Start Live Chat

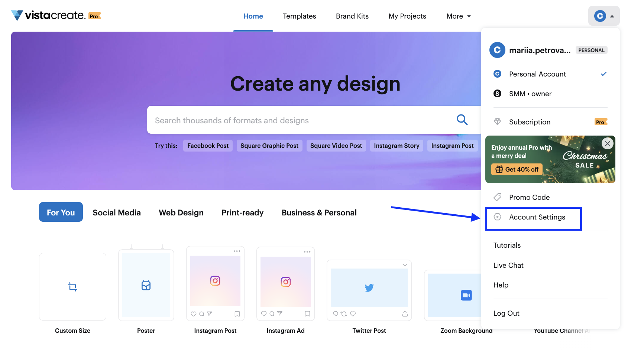[508, 265]
